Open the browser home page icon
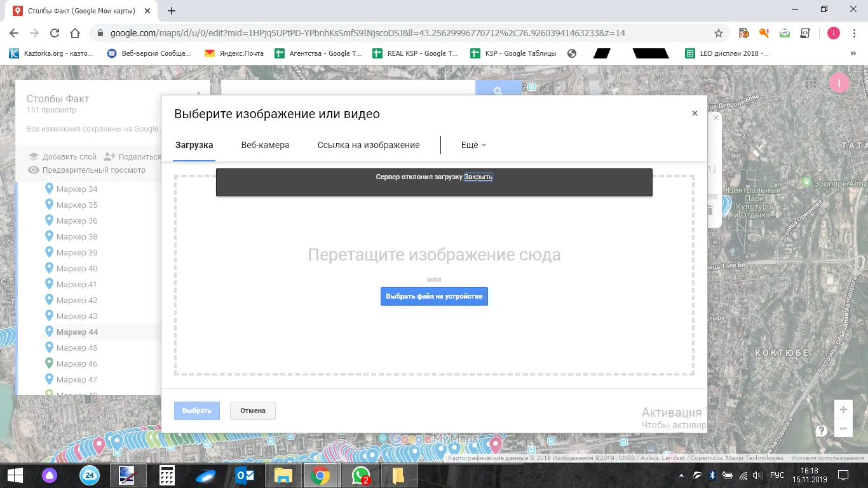The width and height of the screenshot is (868, 488). [75, 33]
